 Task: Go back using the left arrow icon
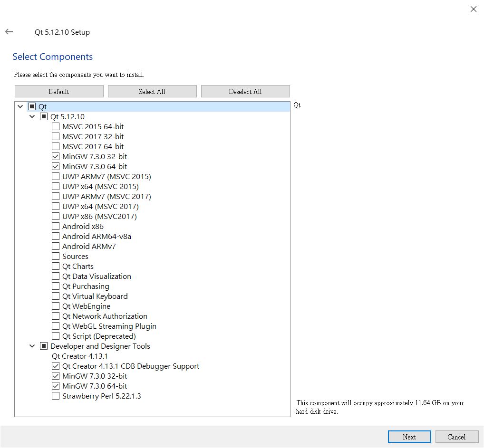point(9,31)
